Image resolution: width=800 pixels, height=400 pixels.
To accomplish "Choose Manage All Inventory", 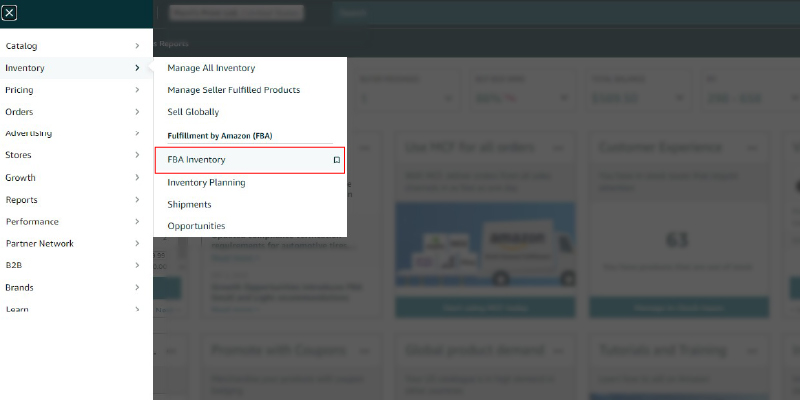I will pos(211,68).
